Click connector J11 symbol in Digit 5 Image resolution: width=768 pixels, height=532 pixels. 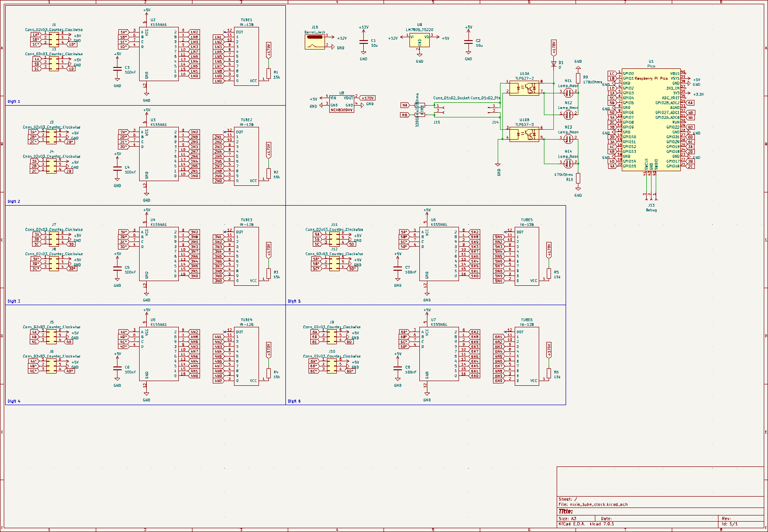(x=334, y=239)
